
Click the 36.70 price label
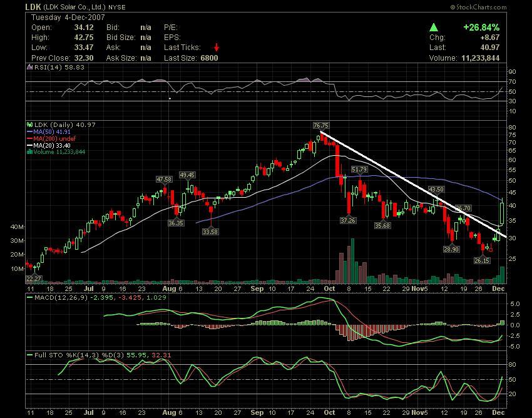(463, 208)
